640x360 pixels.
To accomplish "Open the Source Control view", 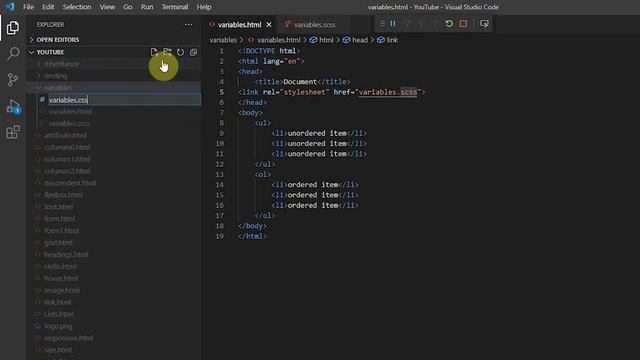I will click(x=13, y=80).
